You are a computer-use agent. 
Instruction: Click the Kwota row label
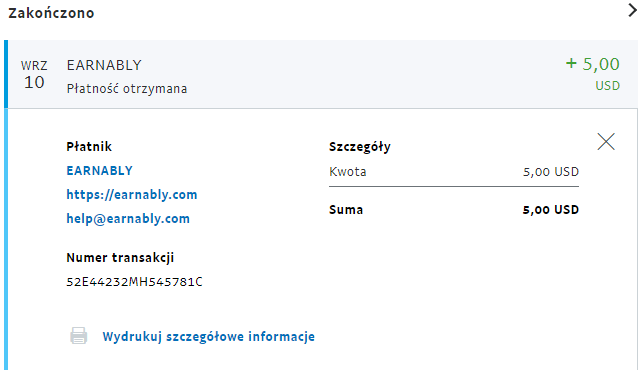(347, 171)
